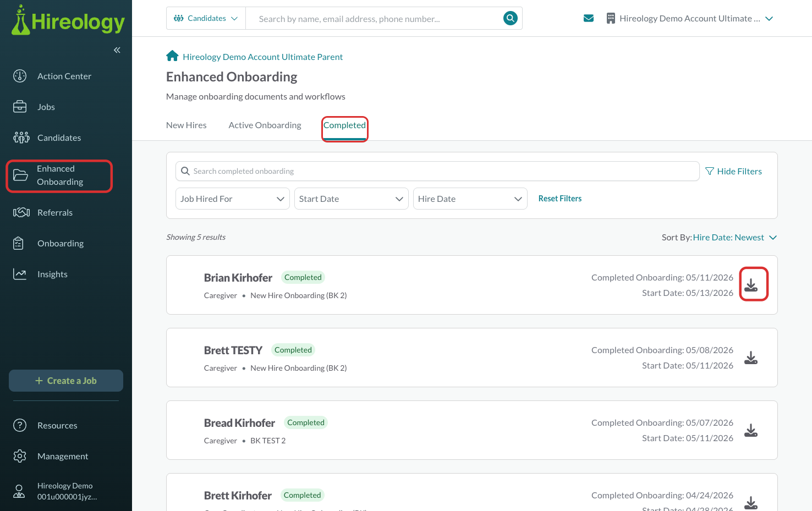The image size is (812, 511).
Task: Click the user profile icon in sidebar
Action: point(19,491)
